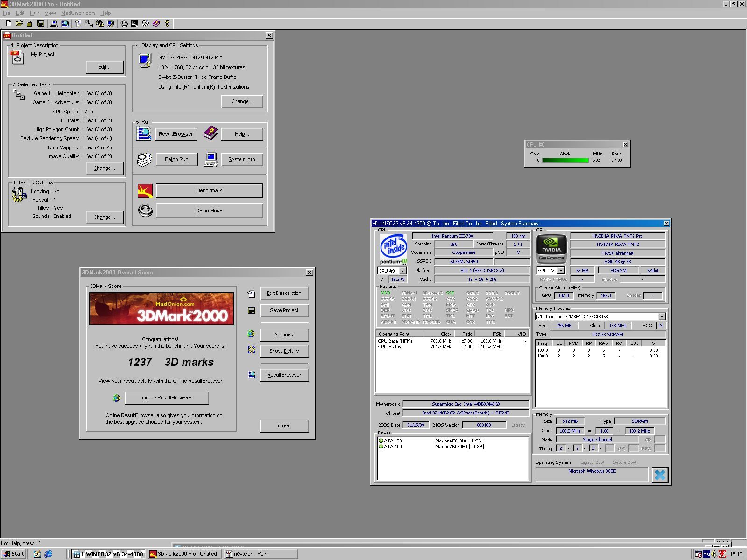Viewport: 747px width, 560px height.
Task: Open the View menu
Action: (50, 13)
